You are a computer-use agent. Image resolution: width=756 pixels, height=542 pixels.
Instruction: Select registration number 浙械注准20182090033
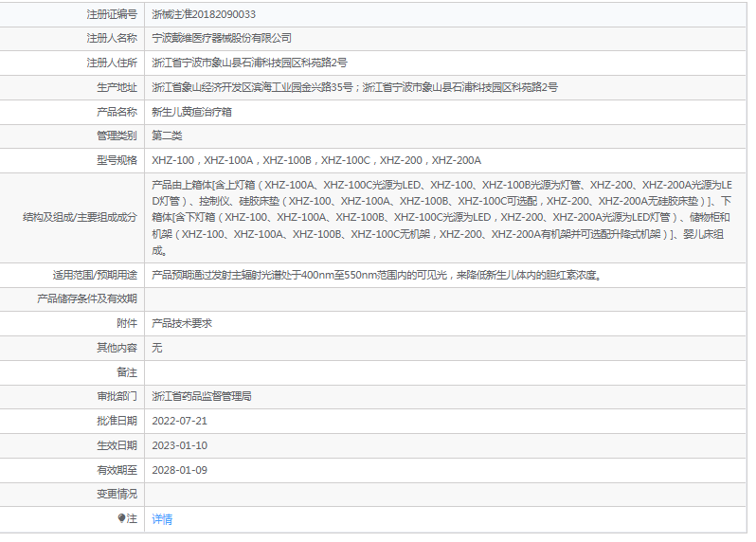tap(204, 14)
